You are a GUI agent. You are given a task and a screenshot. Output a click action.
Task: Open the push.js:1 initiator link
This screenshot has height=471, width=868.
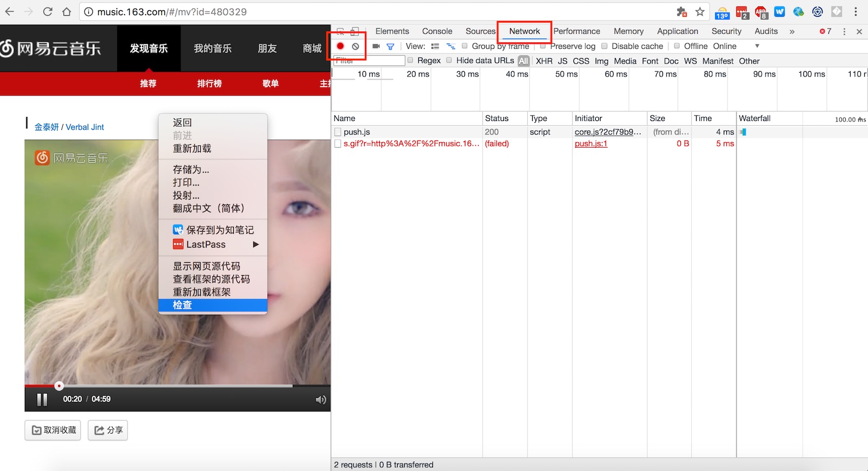pyautogui.click(x=591, y=144)
